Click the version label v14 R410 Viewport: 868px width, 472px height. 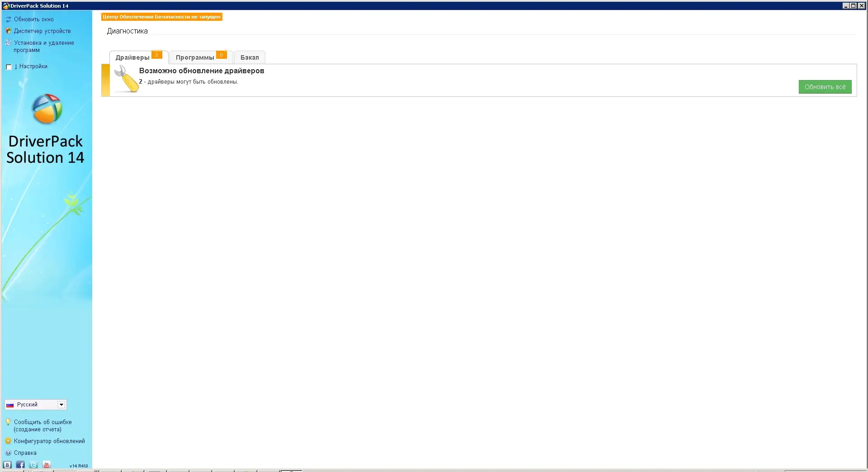[79, 466]
